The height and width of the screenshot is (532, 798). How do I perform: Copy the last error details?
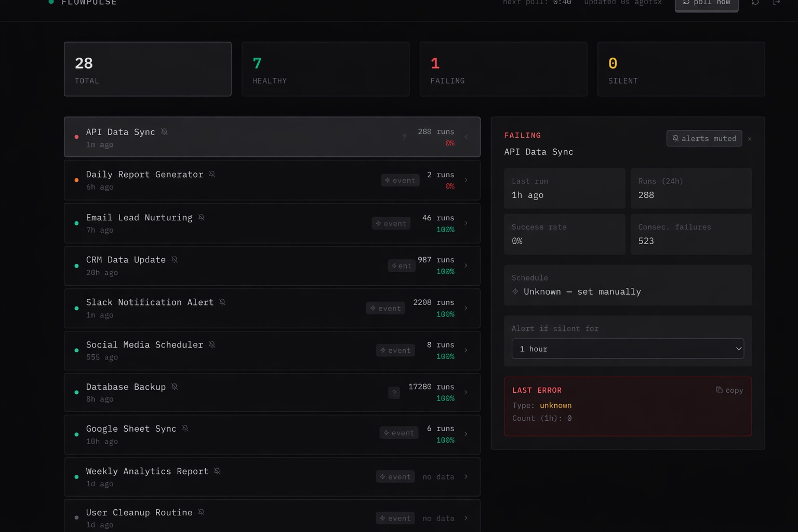tap(729, 390)
